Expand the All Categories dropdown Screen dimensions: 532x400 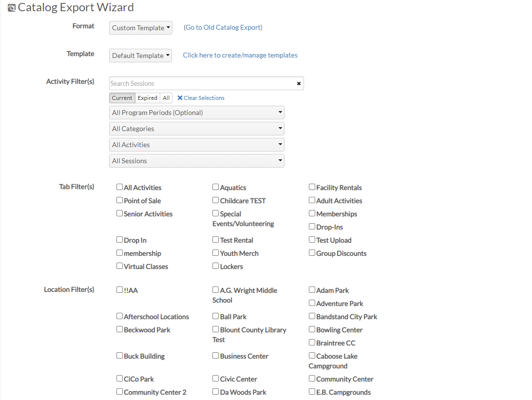pos(196,129)
